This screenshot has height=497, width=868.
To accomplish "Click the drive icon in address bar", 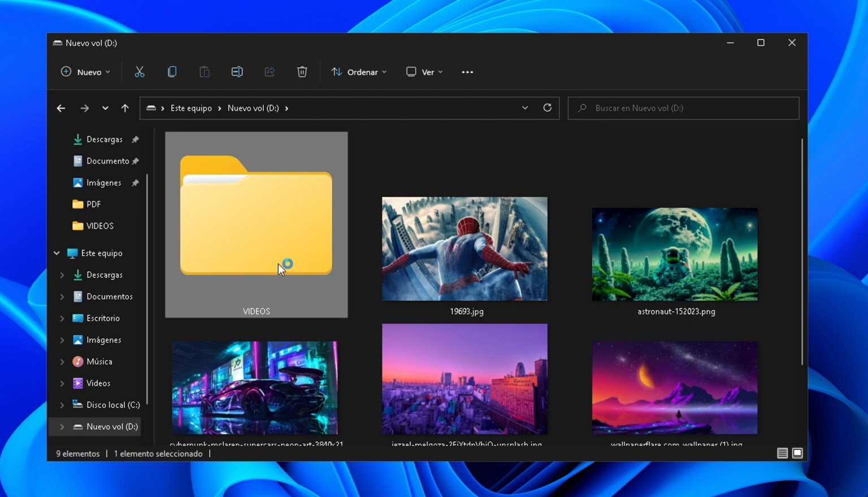I will 151,108.
